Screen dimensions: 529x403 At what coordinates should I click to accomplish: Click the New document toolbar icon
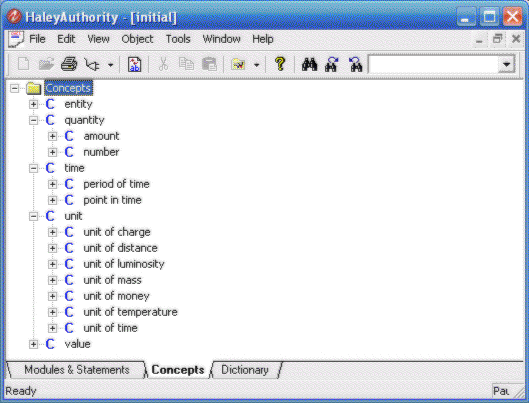[23, 64]
